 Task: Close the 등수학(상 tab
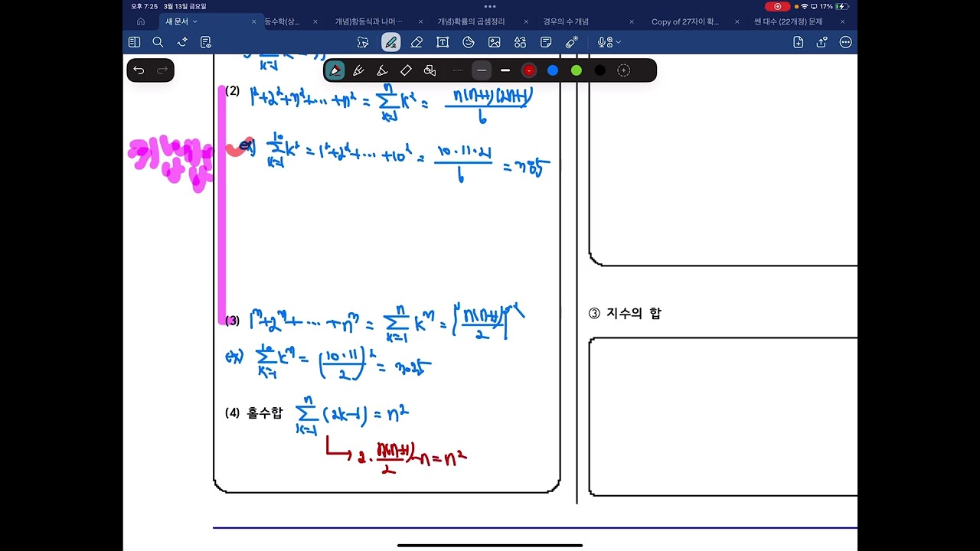point(315,21)
